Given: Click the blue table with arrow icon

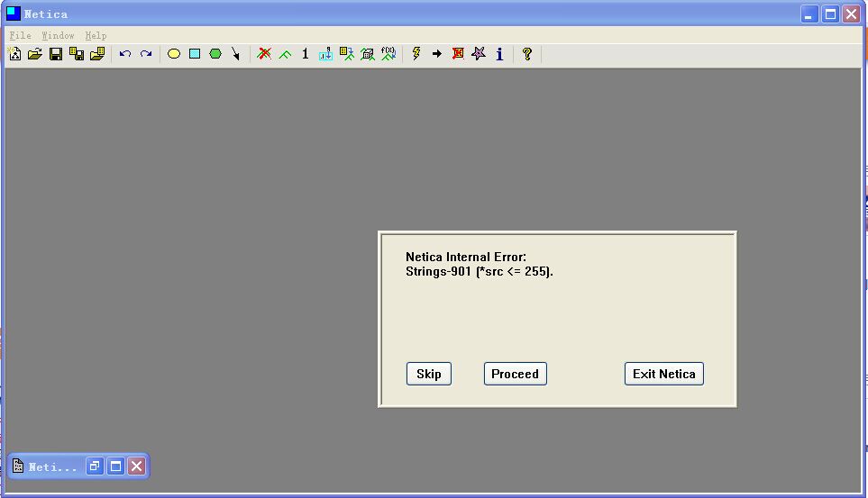Looking at the screenshot, I should [325, 54].
